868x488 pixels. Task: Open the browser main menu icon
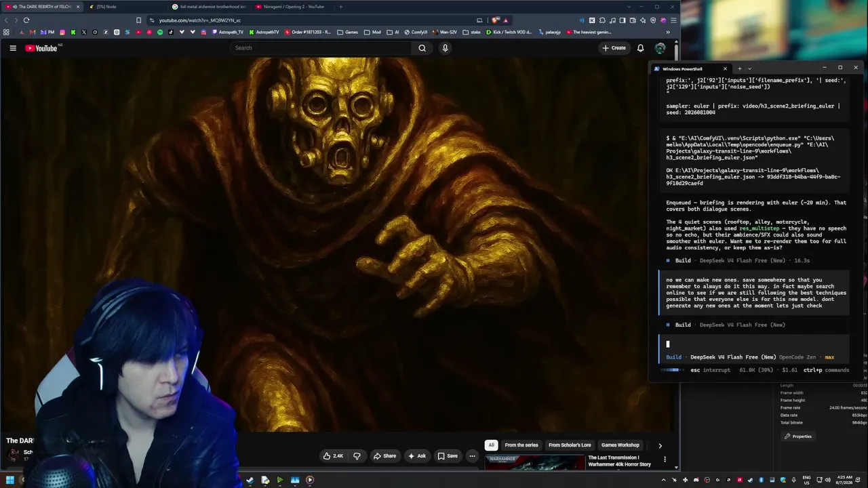click(673, 20)
